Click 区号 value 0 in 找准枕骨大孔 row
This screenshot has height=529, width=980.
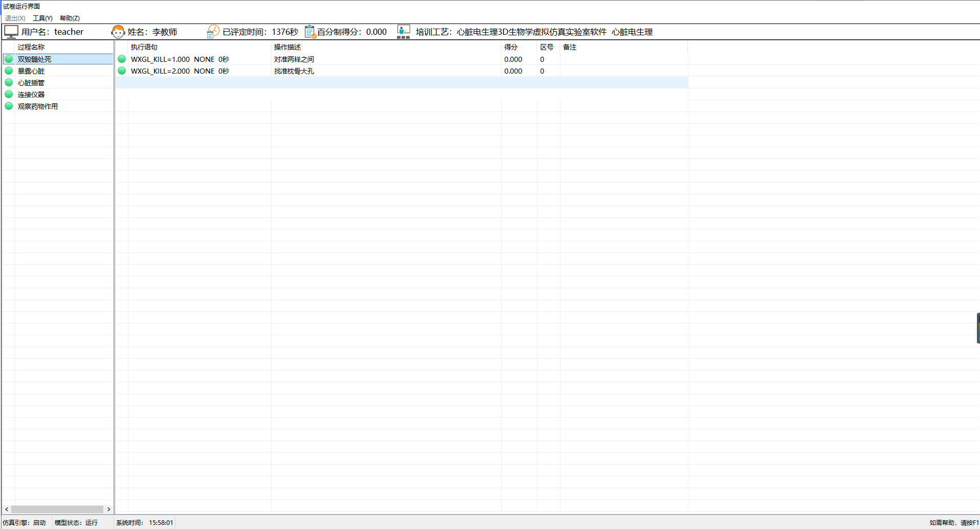coord(542,71)
